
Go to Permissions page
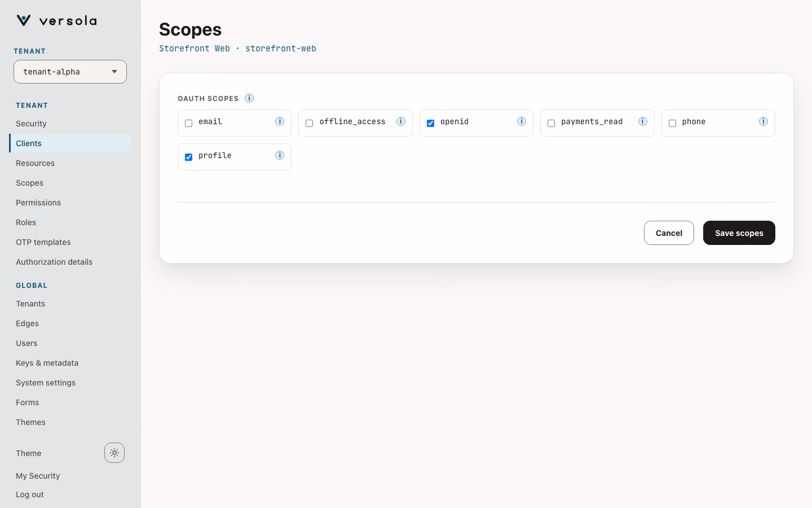coord(70,203)
